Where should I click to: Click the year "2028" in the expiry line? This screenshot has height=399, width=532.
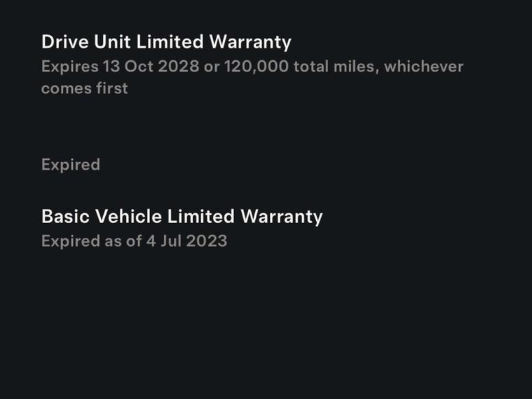coord(179,67)
